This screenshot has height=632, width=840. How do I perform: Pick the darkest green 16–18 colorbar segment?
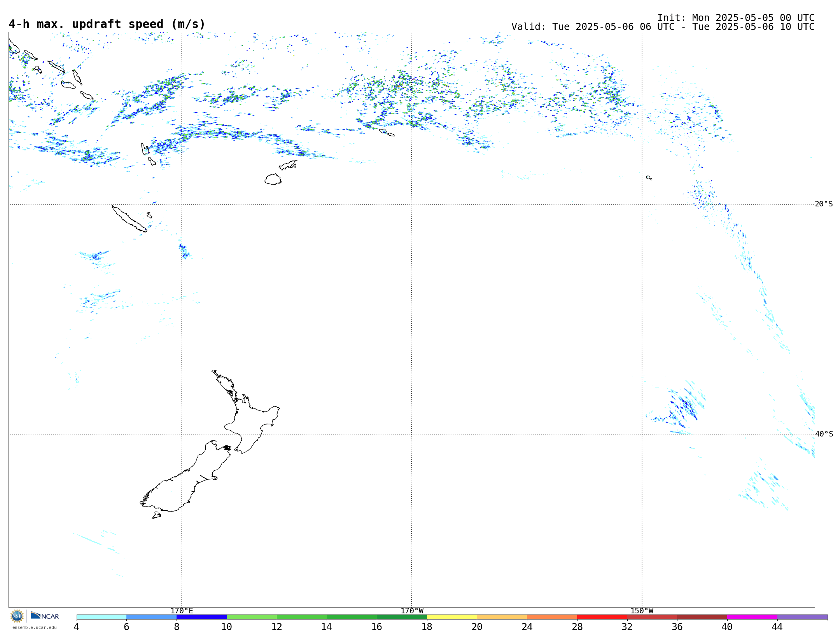pos(402,617)
